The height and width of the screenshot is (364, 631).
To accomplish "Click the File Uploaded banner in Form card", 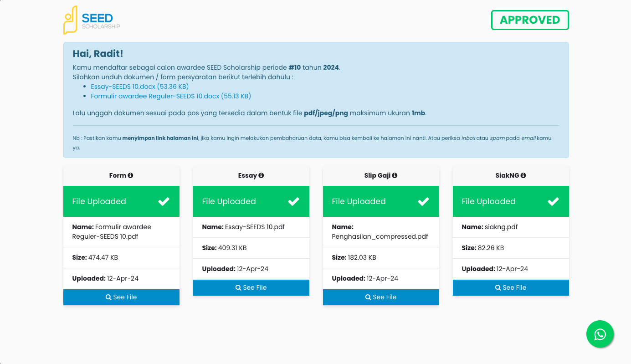I will coord(121,201).
